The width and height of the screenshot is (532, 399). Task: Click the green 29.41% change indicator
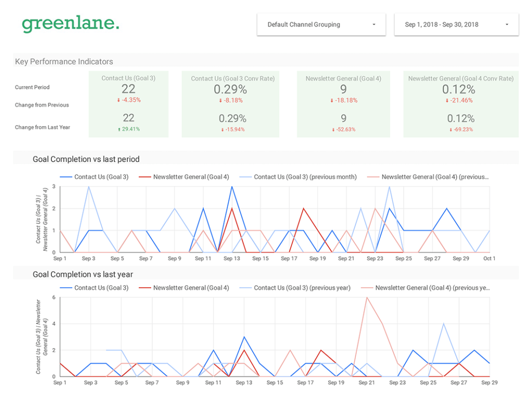(128, 129)
